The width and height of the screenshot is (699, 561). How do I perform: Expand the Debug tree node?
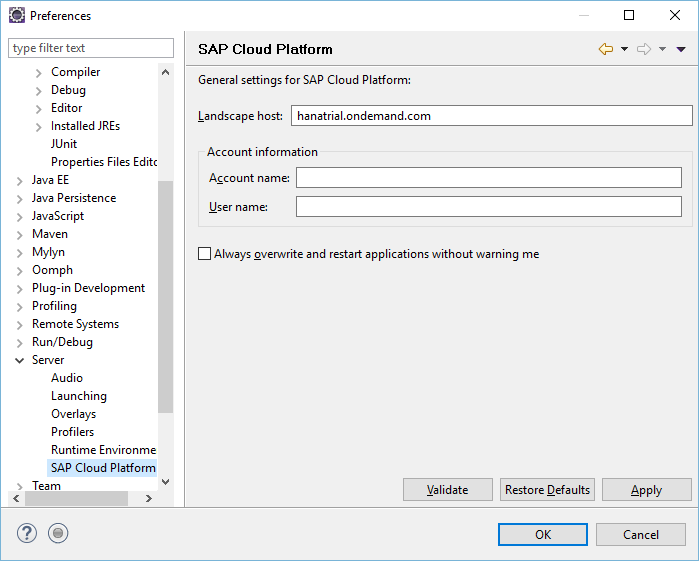(39, 91)
